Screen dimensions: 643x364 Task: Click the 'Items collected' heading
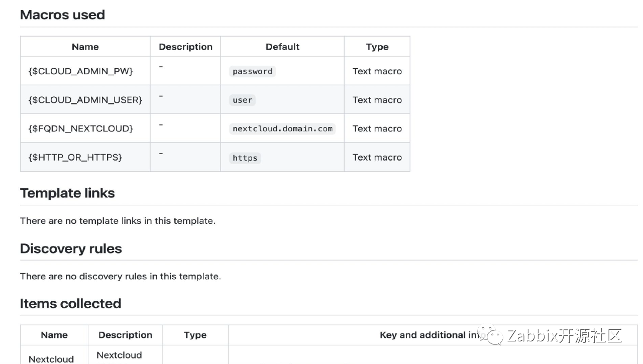(x=70, y=304)
